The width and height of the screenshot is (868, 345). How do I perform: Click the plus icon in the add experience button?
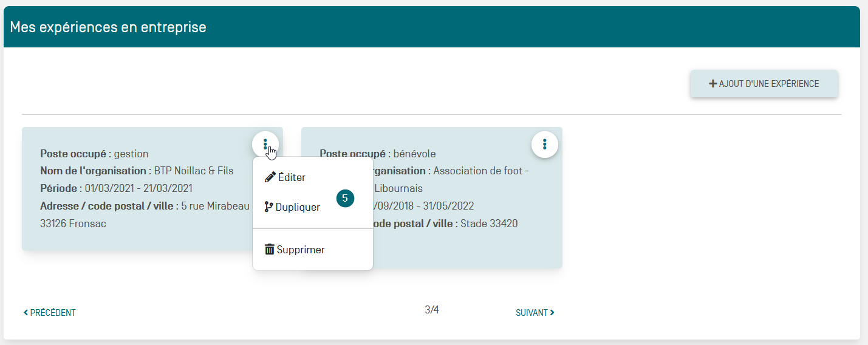pos(713,84)
